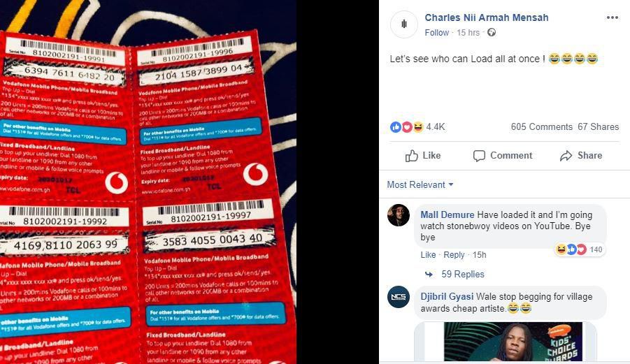View reactions via the reaction emoji icons
Image resolution: width=630 pixels, height=364 pixels.
407,127
